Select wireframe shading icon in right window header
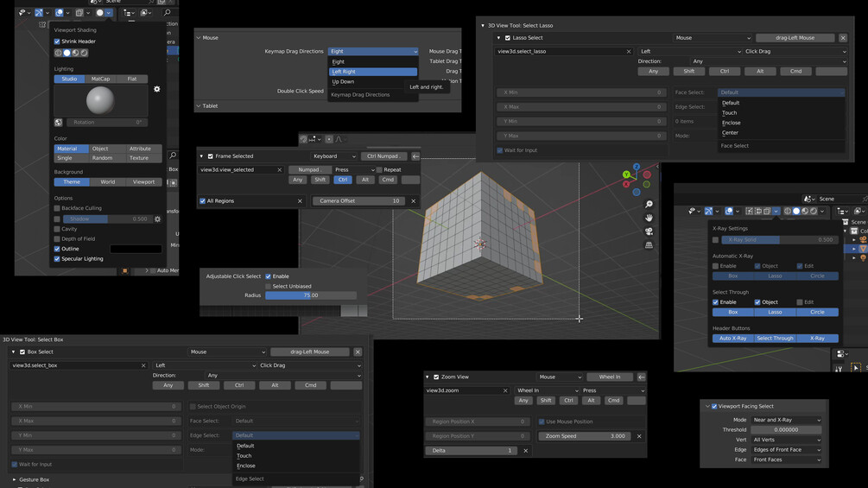 [788, 212]
